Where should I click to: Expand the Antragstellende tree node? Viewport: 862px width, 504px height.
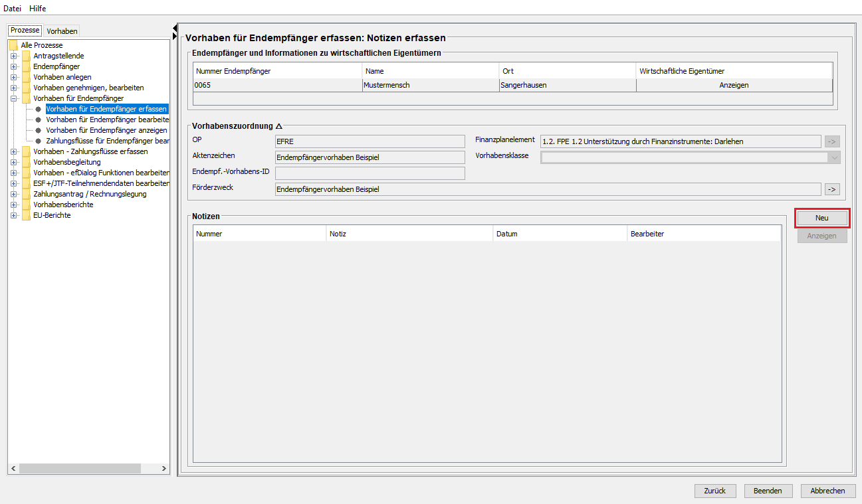[x=13, y=56]
